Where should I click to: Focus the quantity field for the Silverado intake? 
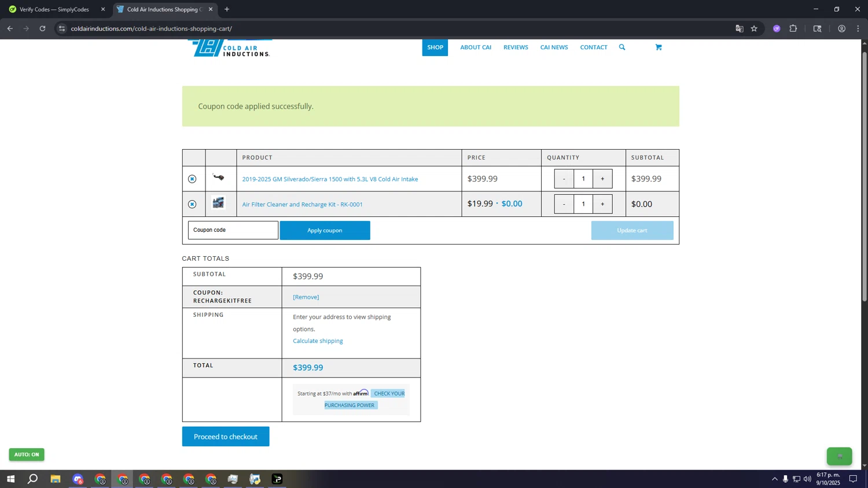[x=583, y=179]
